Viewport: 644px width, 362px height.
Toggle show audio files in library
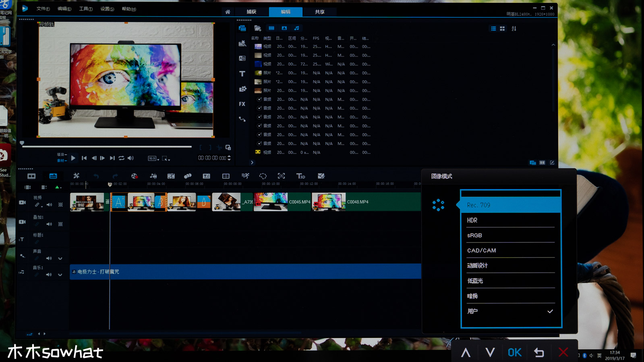tap(297, 28)
